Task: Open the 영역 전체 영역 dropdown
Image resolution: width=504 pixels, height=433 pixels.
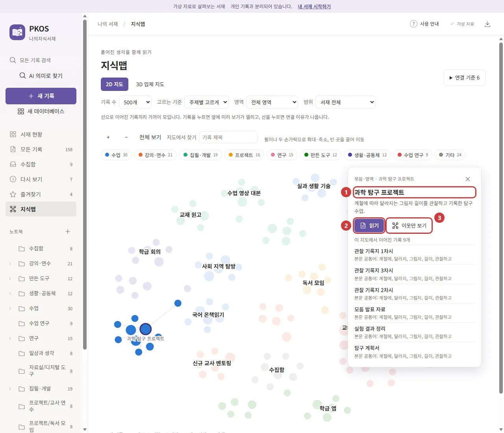Action: point(272,102)
